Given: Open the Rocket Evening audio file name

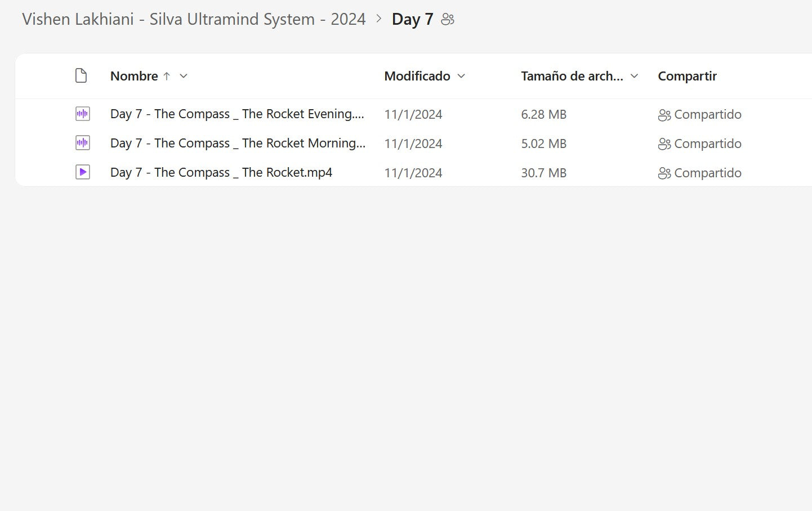Looking at the screenshot, I should (x=237, y=114).
